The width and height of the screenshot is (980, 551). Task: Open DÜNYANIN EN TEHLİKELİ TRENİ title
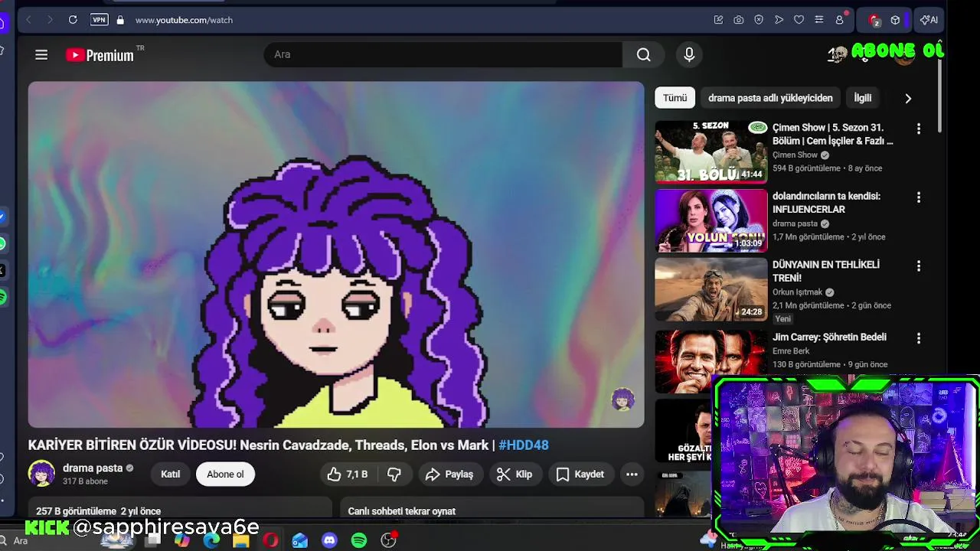click(x=825, y=271)
